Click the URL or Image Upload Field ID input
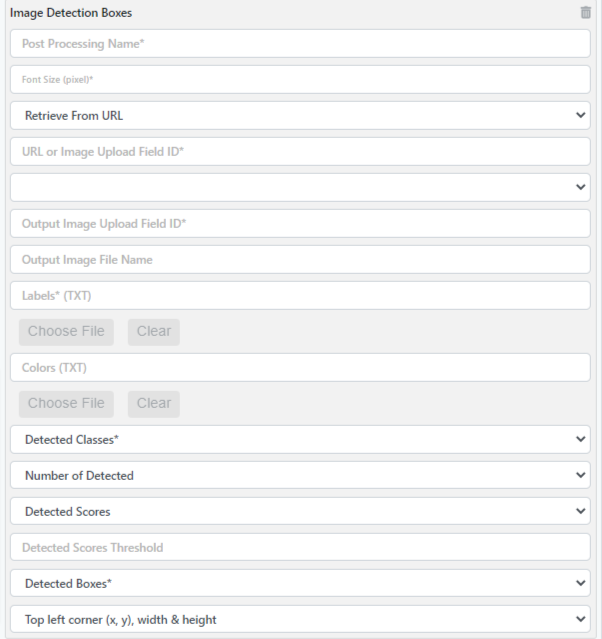The width and height of the screenshot is (602, 639). pos(300,152)
